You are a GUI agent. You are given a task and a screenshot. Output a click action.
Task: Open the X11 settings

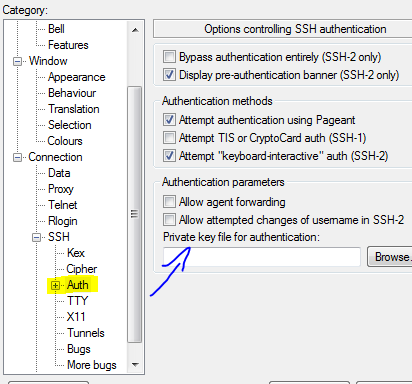pyautogui.click(x=76, y=317)
